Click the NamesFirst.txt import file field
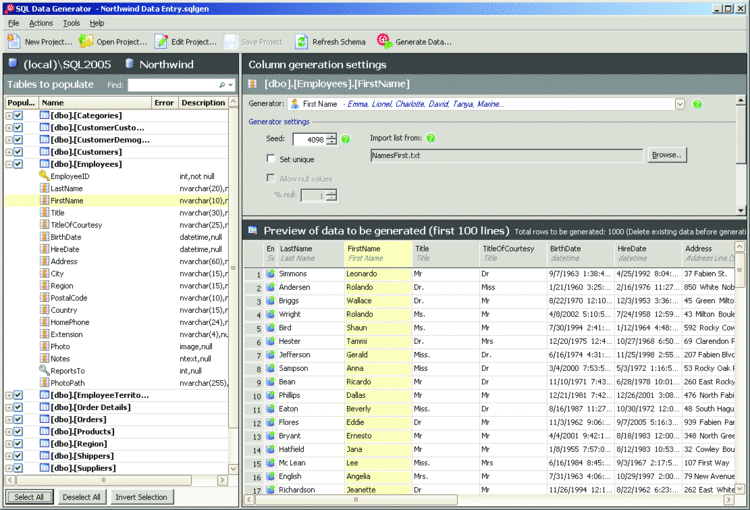 (507, 155)
